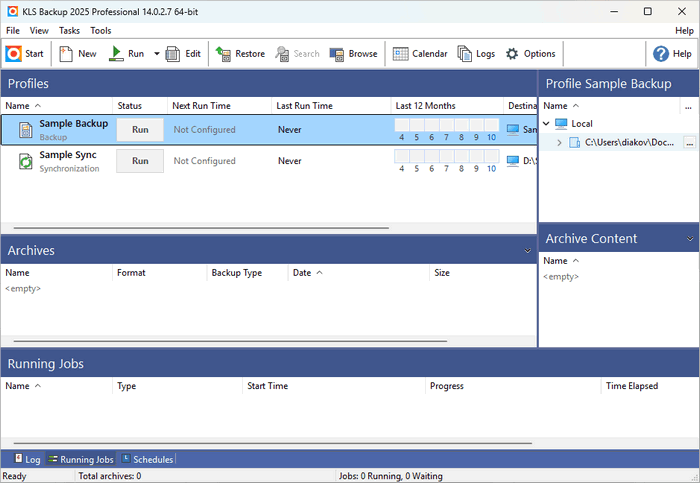Click Archive Content Name column header
The width and height of the screenshot is (700, 483).
pos(618,261)
